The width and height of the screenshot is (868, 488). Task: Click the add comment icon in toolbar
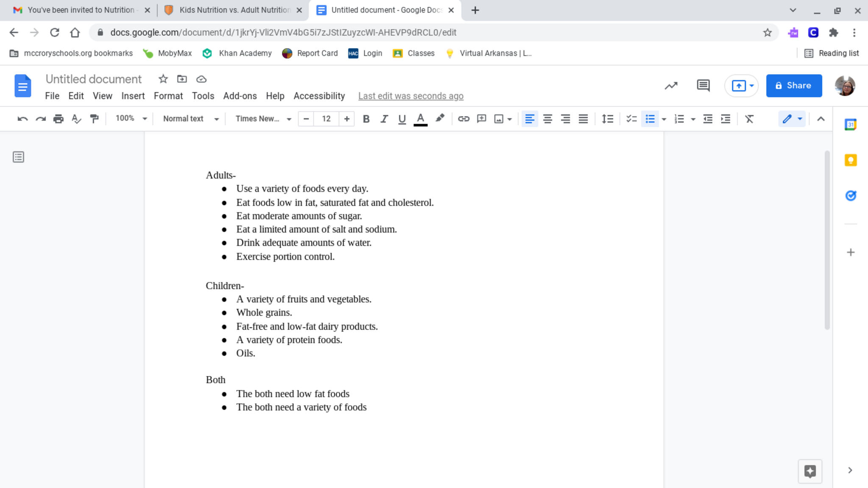[x=481, y=119]
